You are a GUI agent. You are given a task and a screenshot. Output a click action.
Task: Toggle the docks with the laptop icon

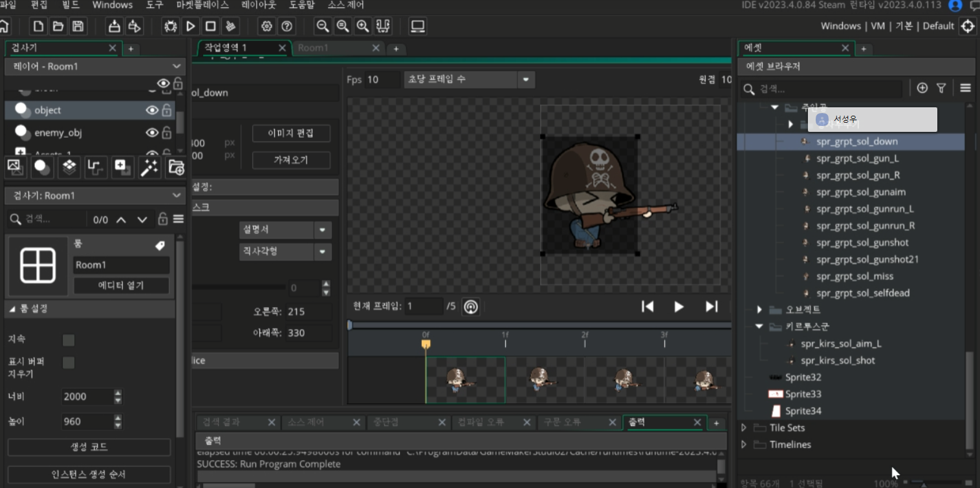(418, 27)
